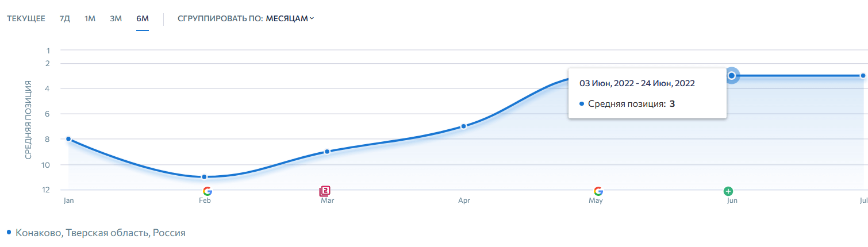Switch to the 1М time range
This screenshot has height=247, width=868.
pyautogui.click(x=90, y=18)
